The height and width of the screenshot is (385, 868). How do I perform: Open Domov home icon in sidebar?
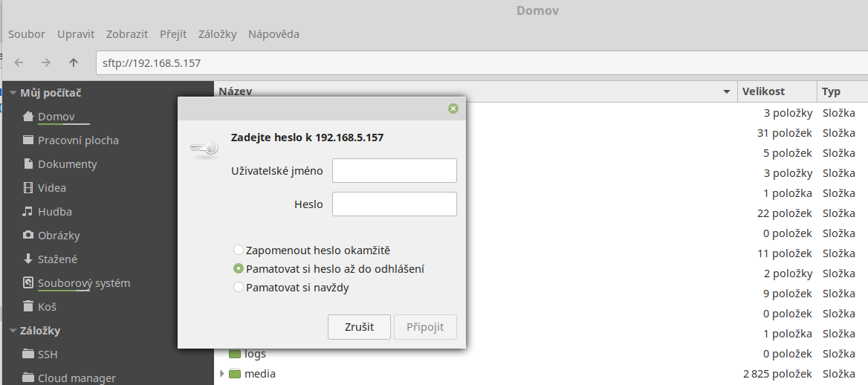click(x=28, y=117)
